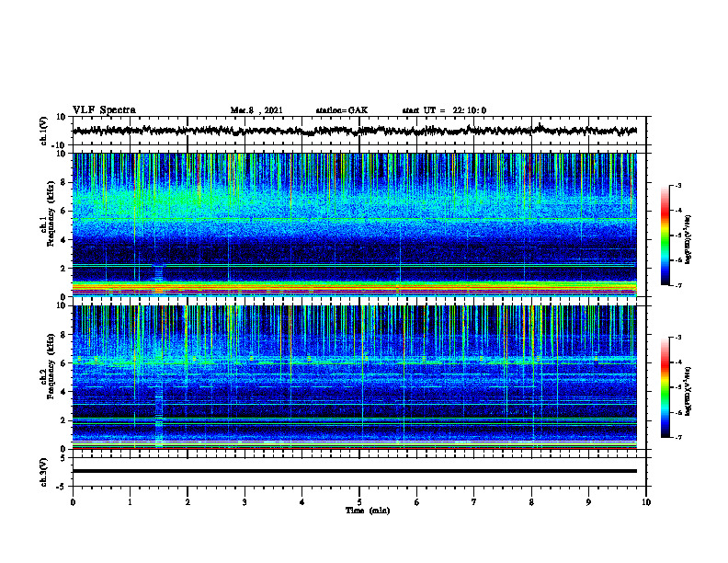Click time axis tick label "7"
This screenshot has height=563, width=728.
coord(474,502)
